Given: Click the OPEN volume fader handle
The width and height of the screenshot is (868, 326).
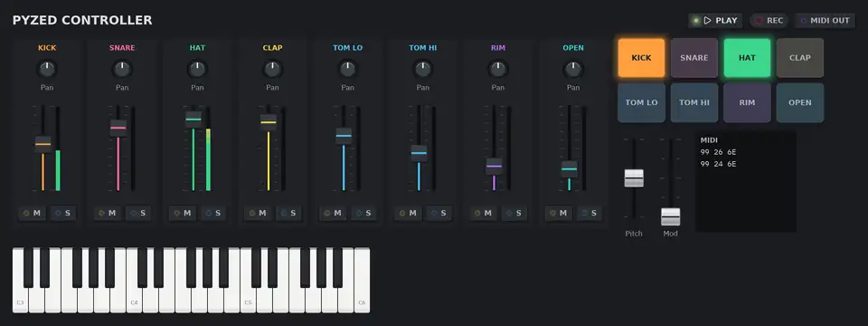Looking at the screenshot, I should (569, 169).
